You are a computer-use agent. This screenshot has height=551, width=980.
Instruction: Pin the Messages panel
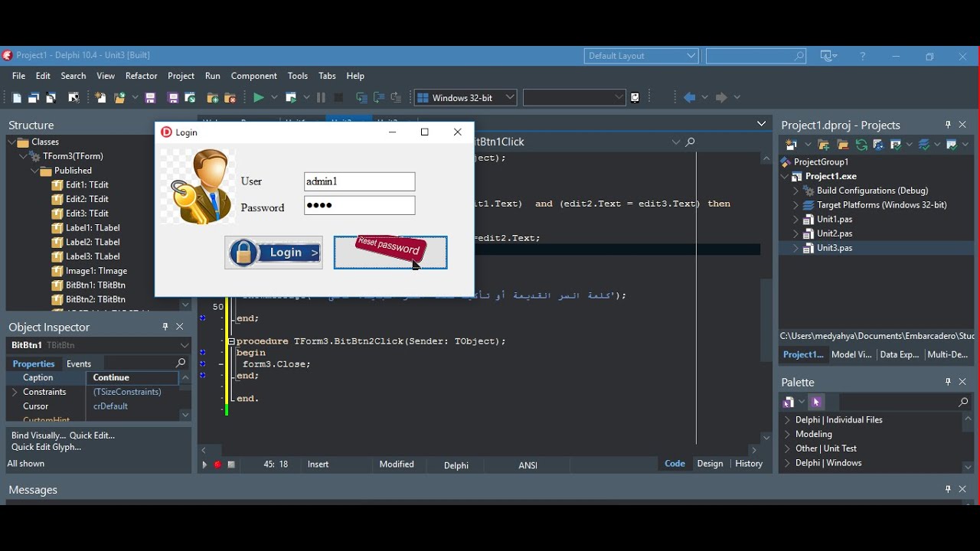[x=949, y=490]
